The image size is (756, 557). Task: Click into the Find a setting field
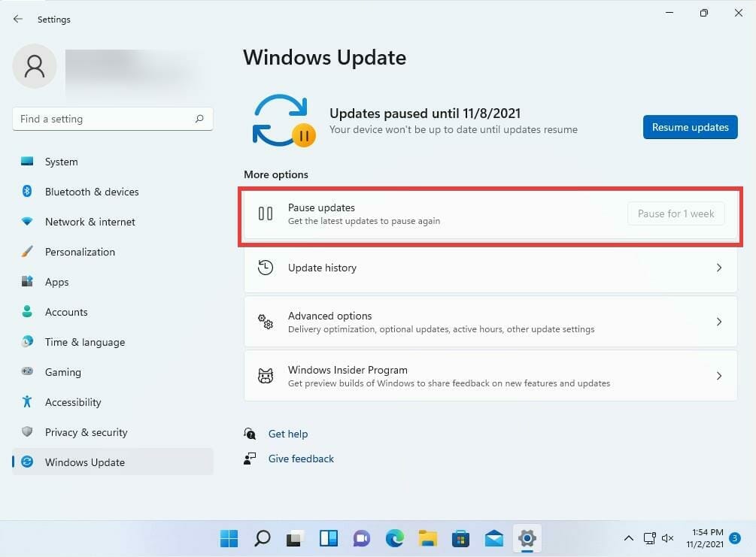(x=112, y=119)
